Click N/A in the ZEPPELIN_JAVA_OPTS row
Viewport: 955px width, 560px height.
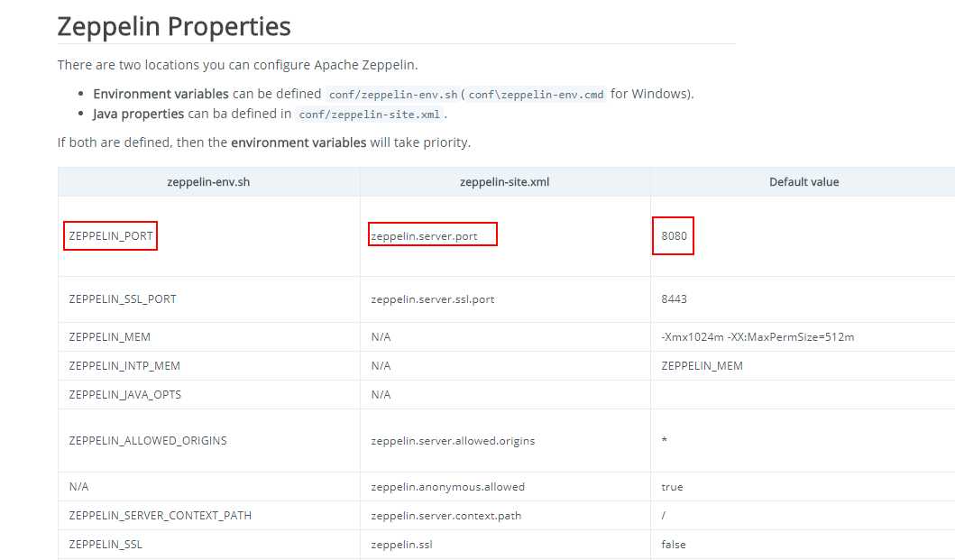tap(381, 395)
